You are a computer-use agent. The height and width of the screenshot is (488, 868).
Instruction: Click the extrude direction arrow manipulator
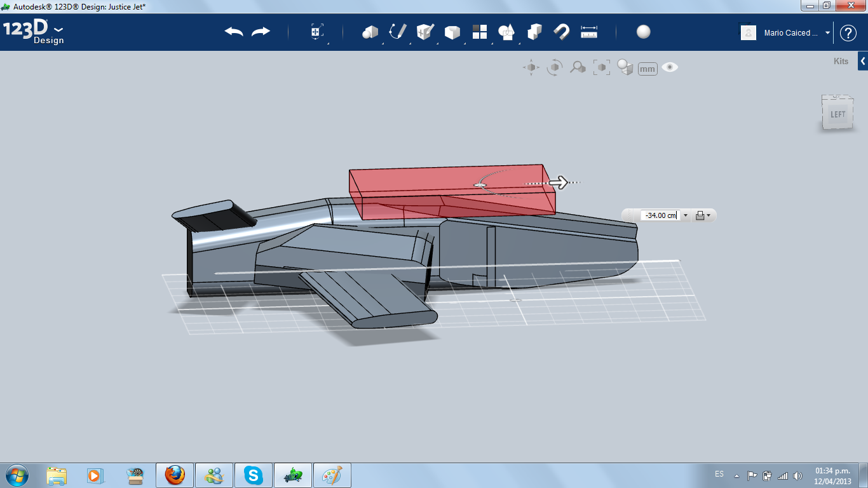coord(559,183)
